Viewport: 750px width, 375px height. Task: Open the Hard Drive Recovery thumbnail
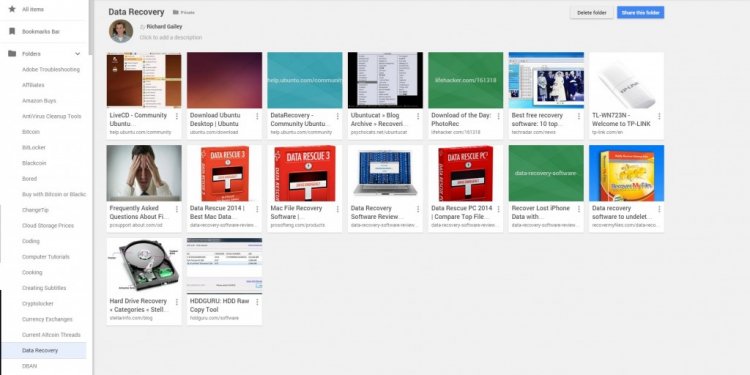point(144,266)
